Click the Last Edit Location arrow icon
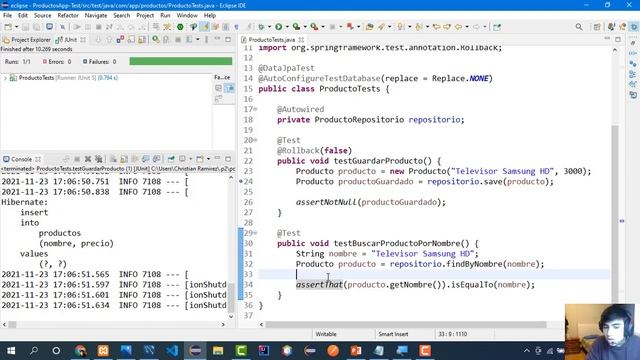Viewport: 640px width, 360px height. point(436,27)
